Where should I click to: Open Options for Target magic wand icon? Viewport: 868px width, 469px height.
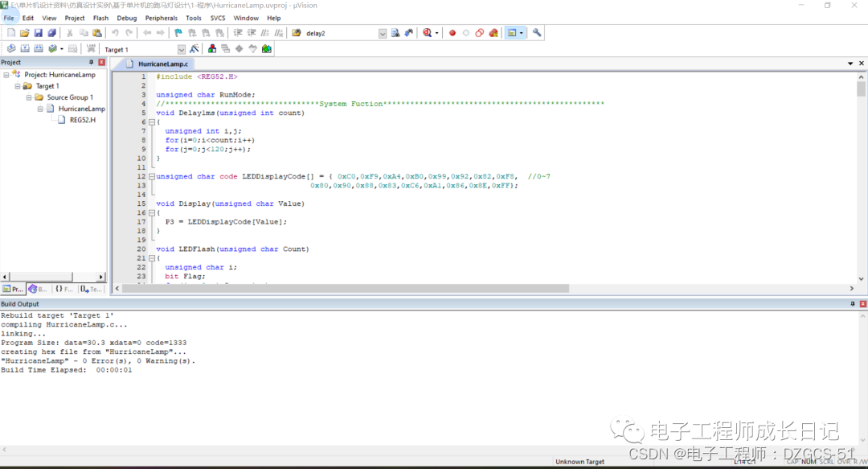[194, 49]
